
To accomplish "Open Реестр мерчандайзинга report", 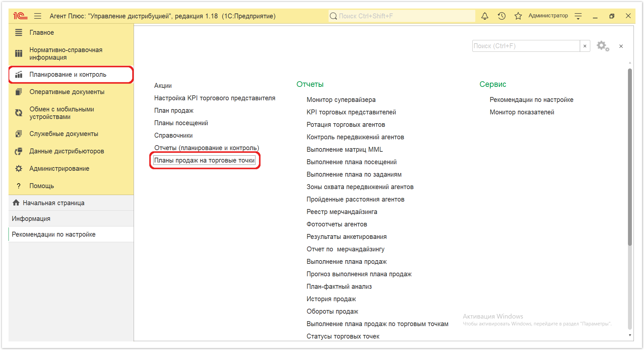I will point(342,212).
